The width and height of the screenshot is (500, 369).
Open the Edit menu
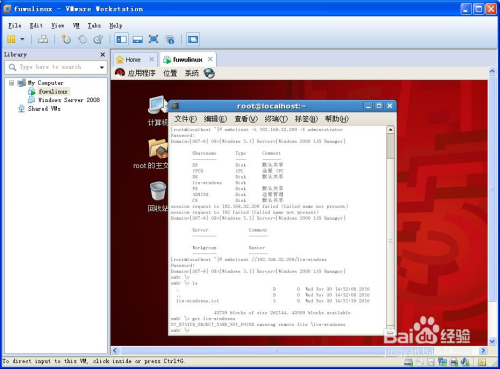[x=36, y=26]
